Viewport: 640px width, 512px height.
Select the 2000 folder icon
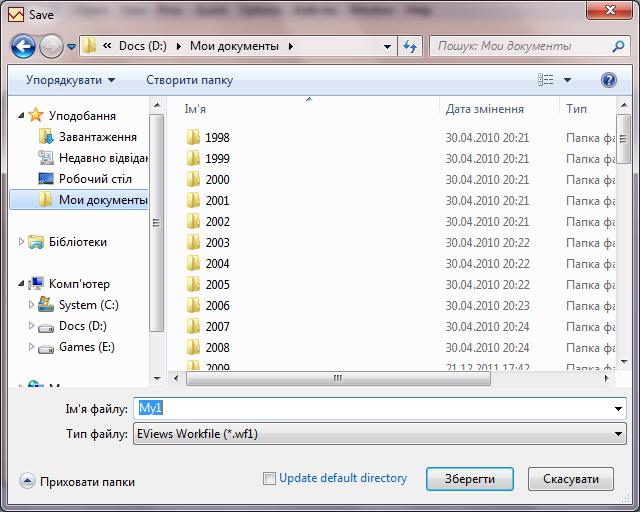(193, 179)
